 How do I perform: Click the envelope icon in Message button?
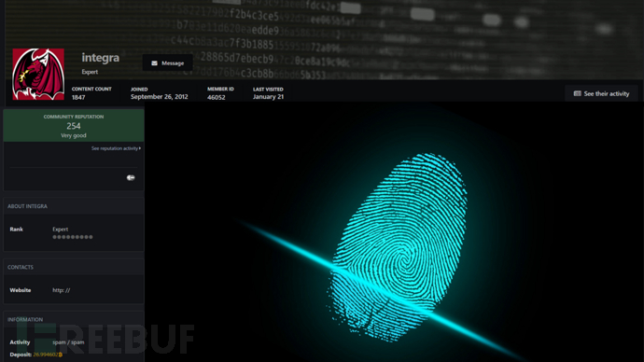click(x=154, y=63)
